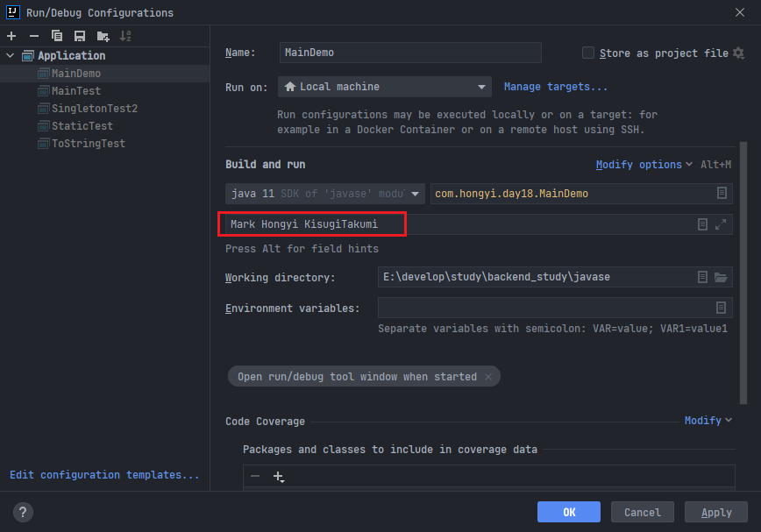Screen dimensions: 761x532
Task: Expand the program arguments field editor
Action: [x=721, y=224]
